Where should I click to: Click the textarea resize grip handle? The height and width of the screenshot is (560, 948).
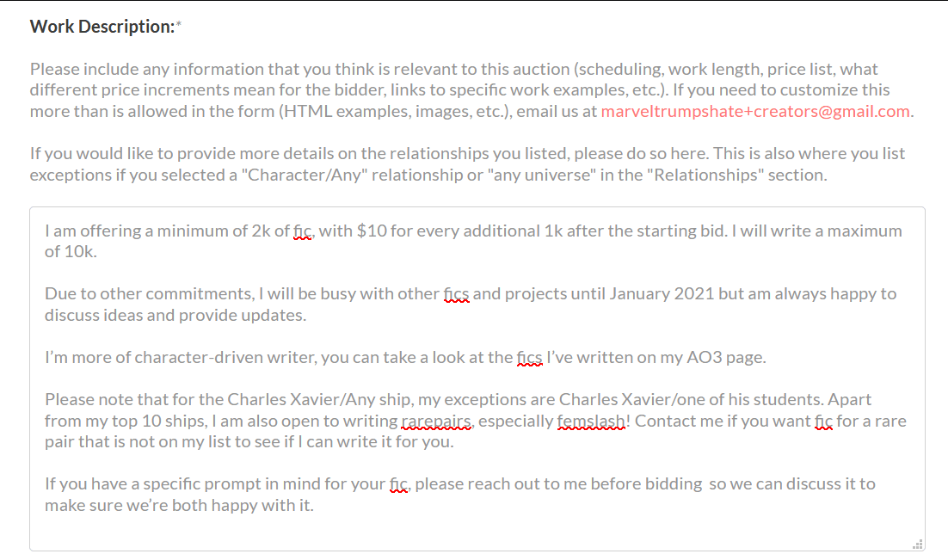coord(917,544)
